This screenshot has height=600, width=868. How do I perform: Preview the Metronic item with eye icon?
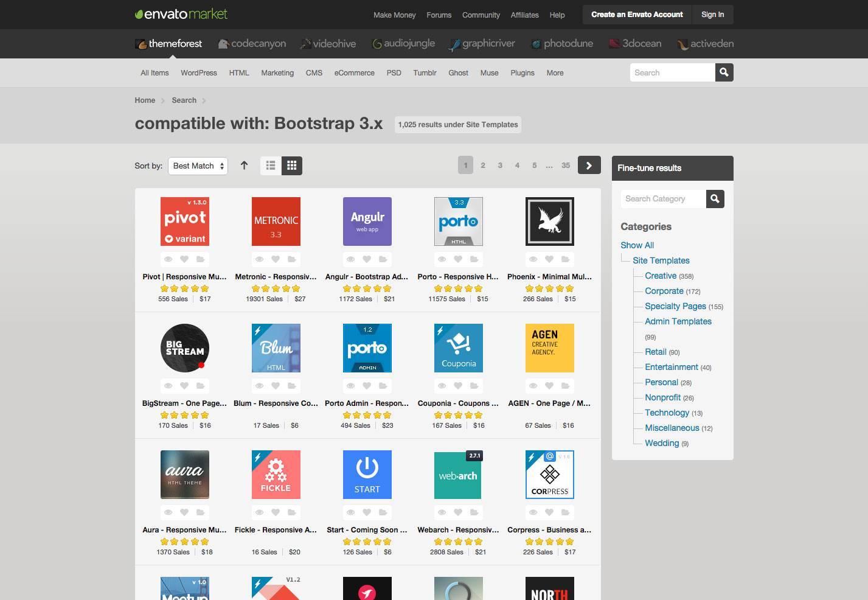[x=260, y=259]
